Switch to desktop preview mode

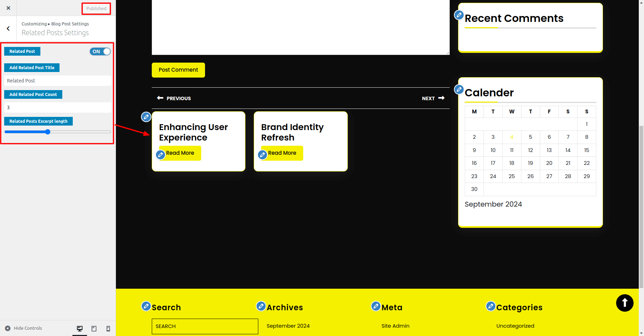80,328
